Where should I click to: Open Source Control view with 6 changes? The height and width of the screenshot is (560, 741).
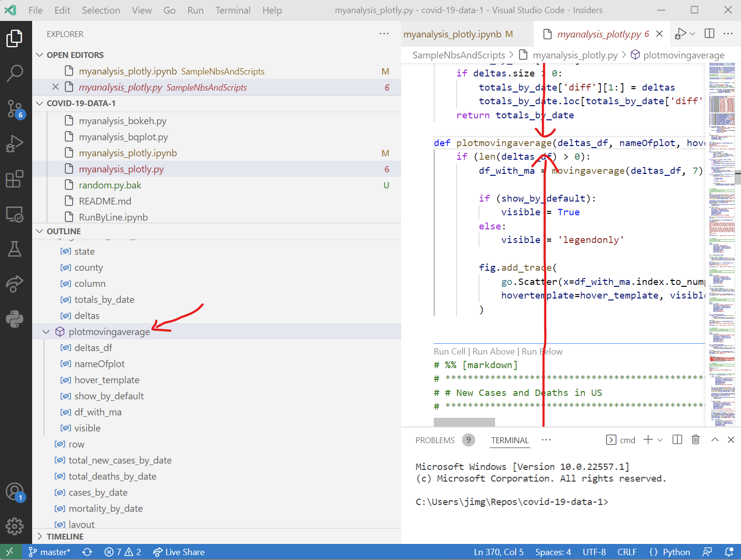[x=15, y=109]
